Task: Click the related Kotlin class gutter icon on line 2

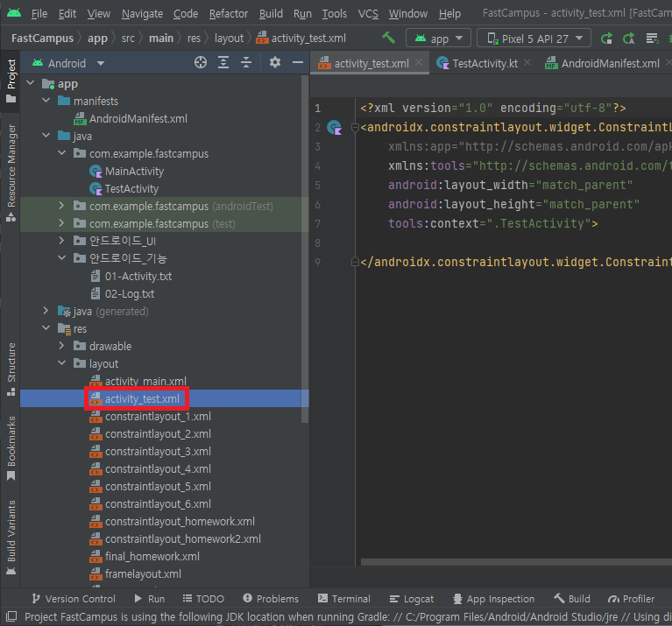Action: point(335,127)
